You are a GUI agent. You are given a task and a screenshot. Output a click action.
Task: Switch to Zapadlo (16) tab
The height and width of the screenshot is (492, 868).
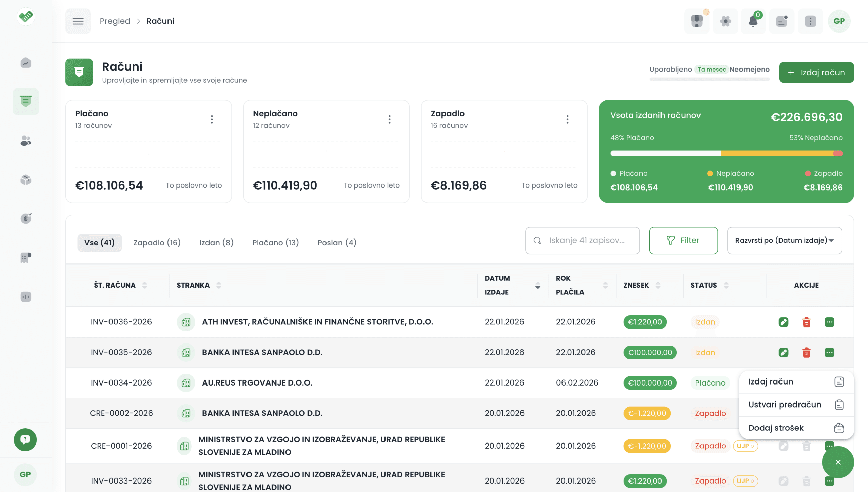point(157,243)
